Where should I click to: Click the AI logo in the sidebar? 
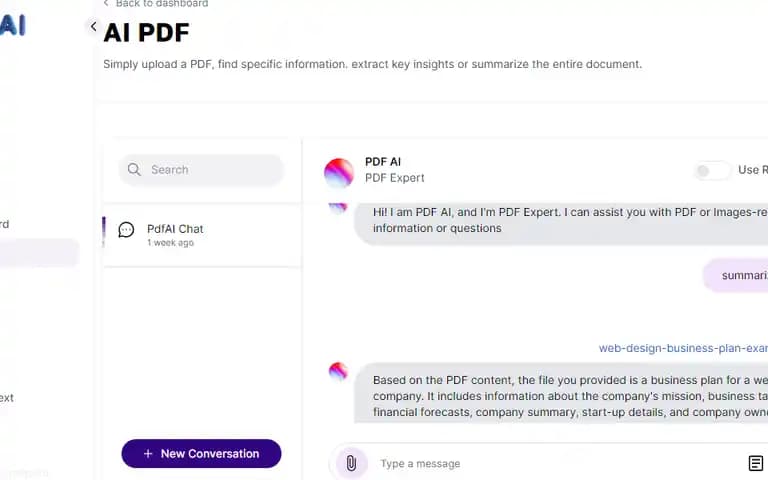click(x=13, y=24)
